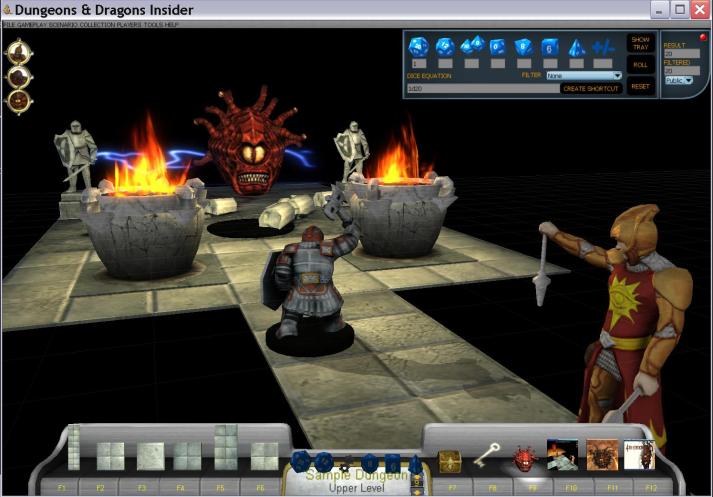Click the count field under the d6 die
The image size is (713, 497).
click(550, 64)
